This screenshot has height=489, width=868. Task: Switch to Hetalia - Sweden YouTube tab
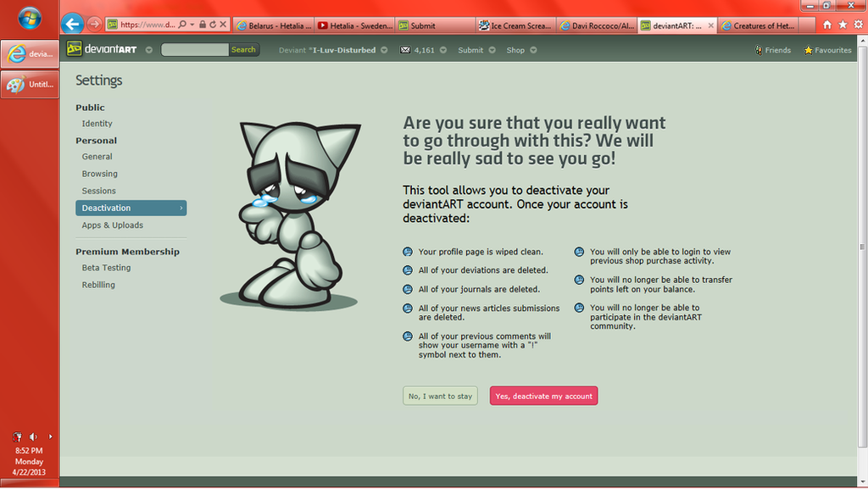click(355, 25)
